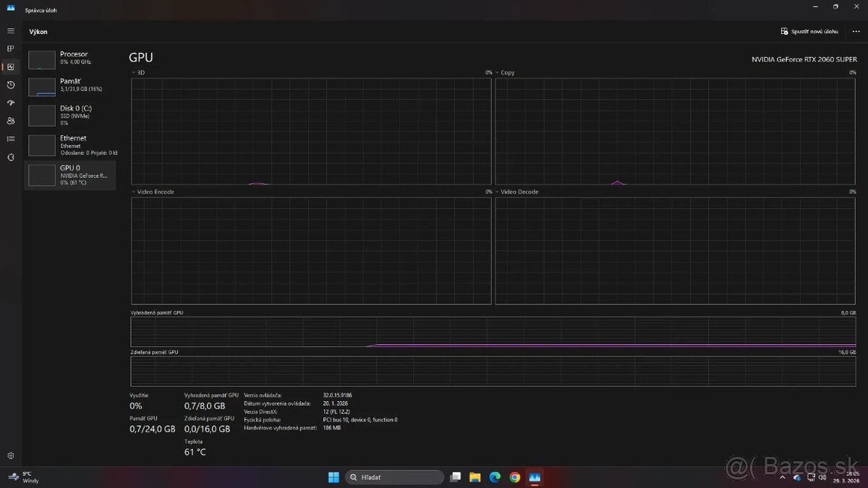Click the Windows widgets weather area

point(22,477)
